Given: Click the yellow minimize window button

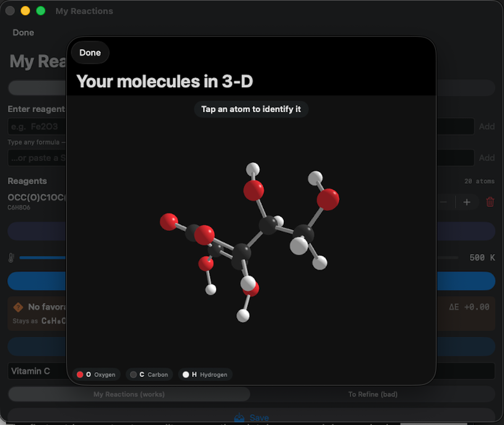Looking at the screenshot, I should click(x=25, y=11).
